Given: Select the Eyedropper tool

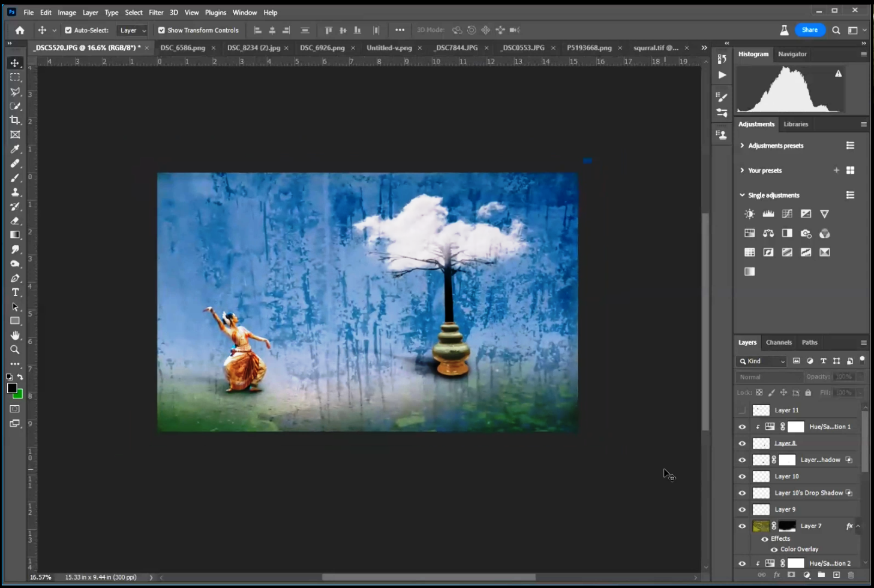Looking at the screenshot, I should point(15,149).
